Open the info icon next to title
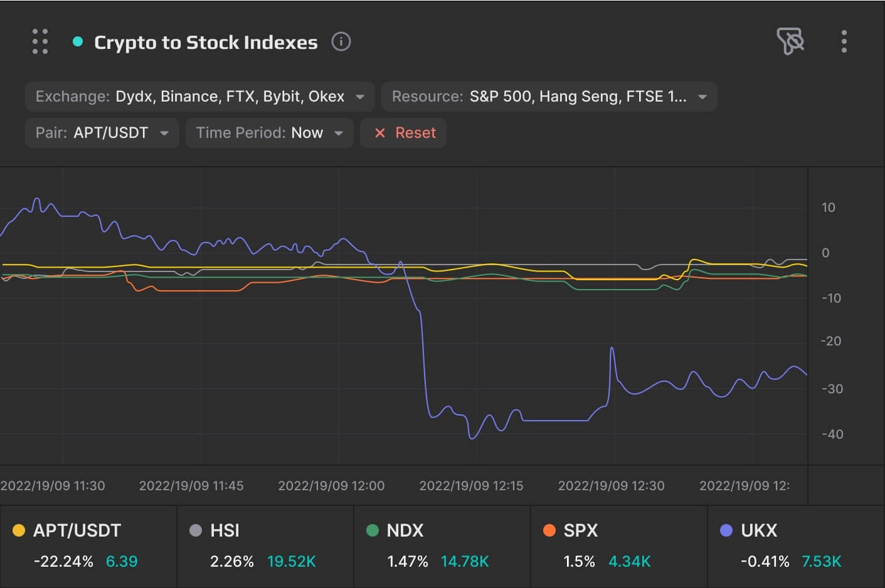Screen dimensions: 885x588 point(341,42)
